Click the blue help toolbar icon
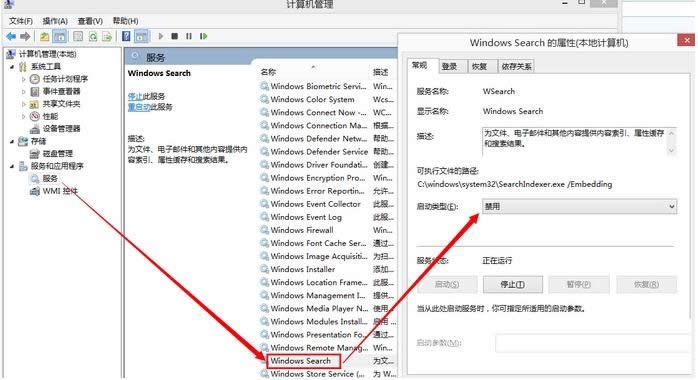698x380 pixels. tap(126, 36)
